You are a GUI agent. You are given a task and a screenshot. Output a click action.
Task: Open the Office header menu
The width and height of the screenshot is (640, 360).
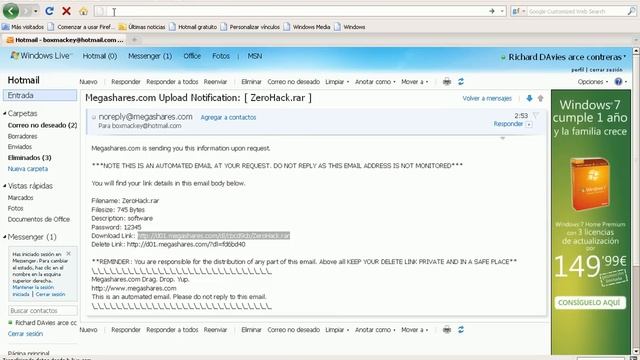[192, 56]
